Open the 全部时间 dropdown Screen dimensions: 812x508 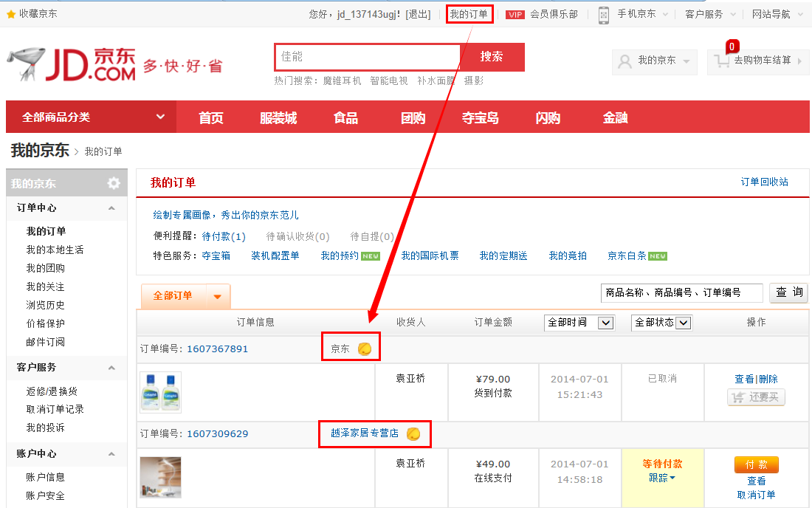[x=605, y=323]
